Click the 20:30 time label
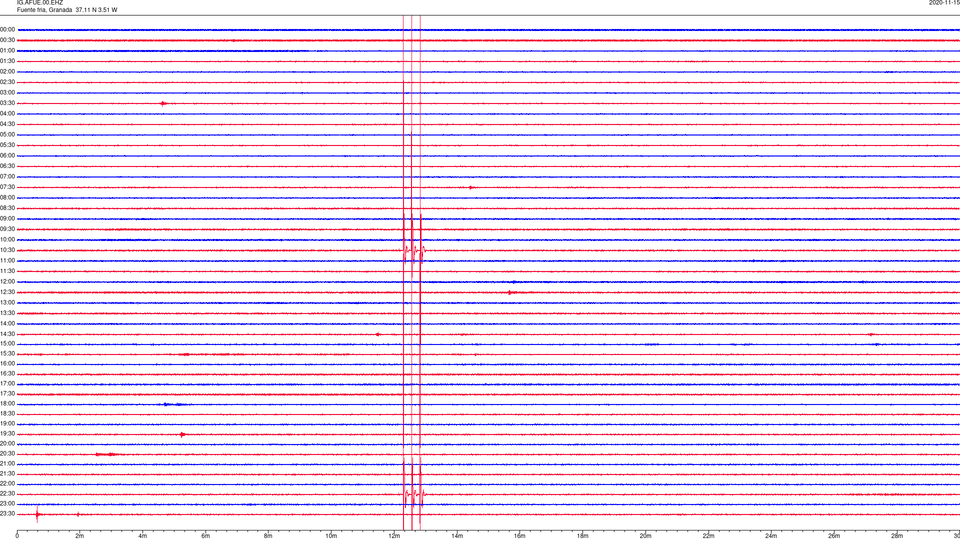 tap(7, 454)
